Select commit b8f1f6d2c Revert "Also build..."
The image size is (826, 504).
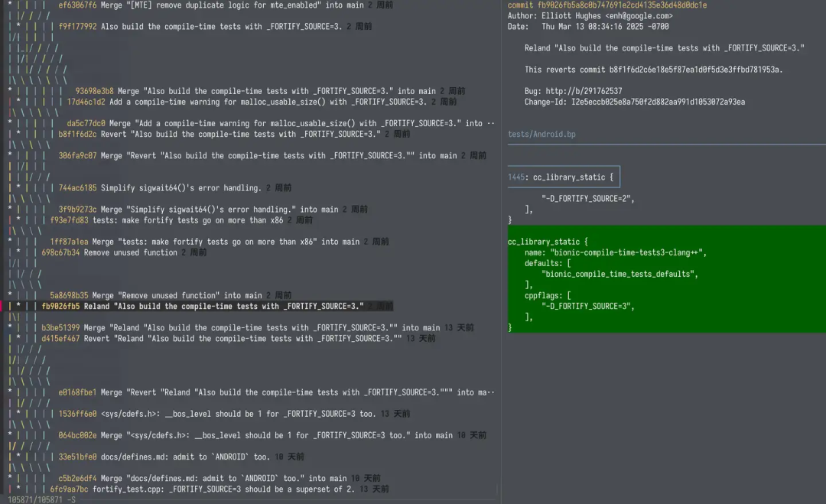(234, 134)
